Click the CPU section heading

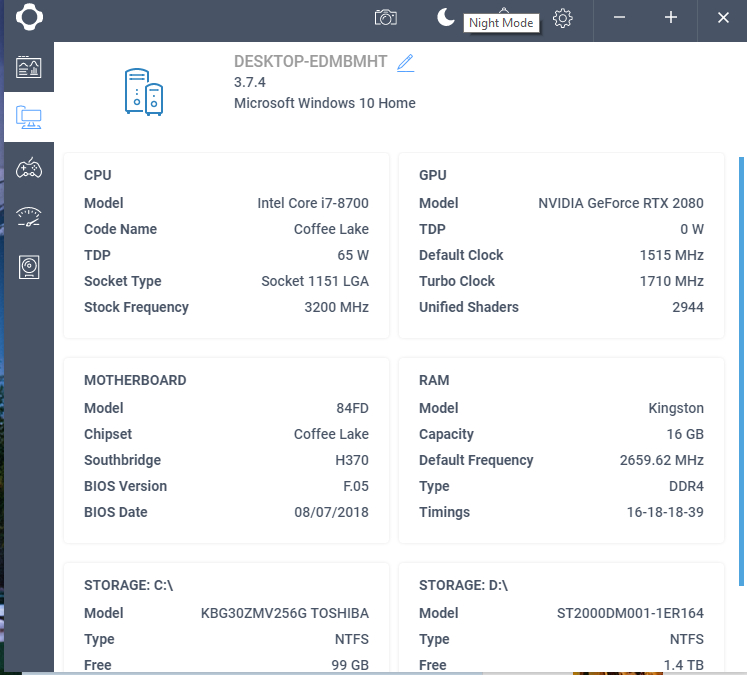point(98,175)
